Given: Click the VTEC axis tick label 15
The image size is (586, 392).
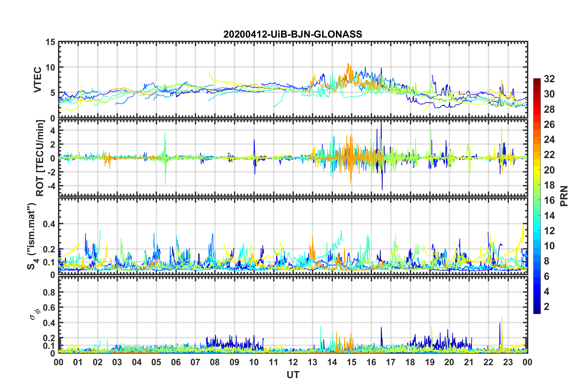Looking at the screenshot, I should point(50,42).
